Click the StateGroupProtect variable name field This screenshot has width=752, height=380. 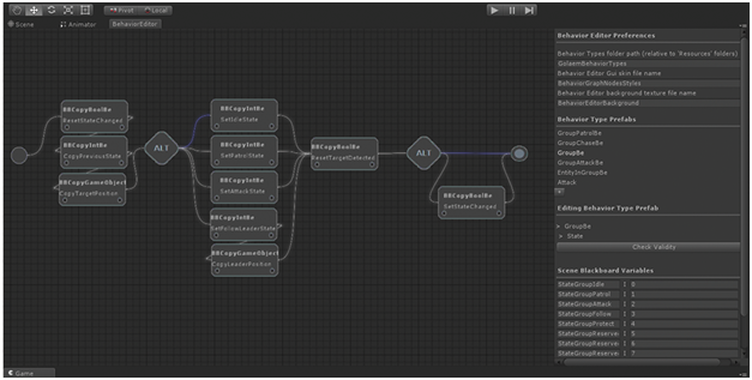tap(588, 323)
